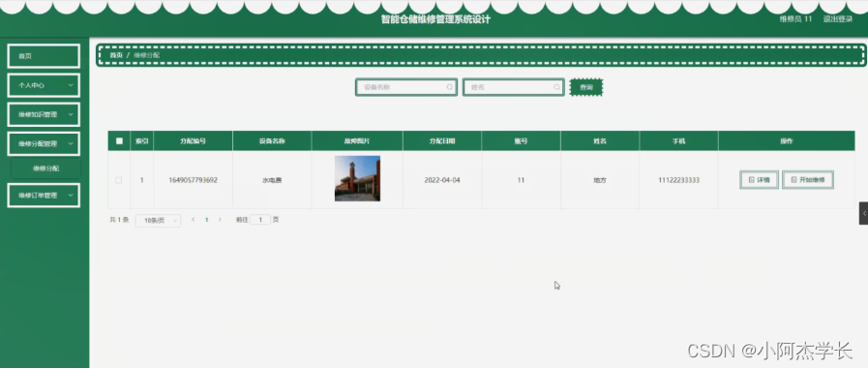Open 首页 in the sidebar
868x369 pixels.
pyautogui.click(x=44, y=56)
